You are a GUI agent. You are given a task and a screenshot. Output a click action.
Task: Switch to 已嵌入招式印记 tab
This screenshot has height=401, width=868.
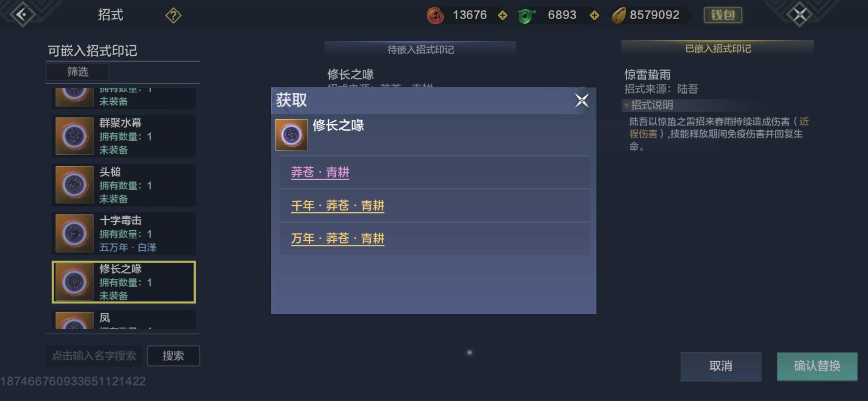coord(718,49)
